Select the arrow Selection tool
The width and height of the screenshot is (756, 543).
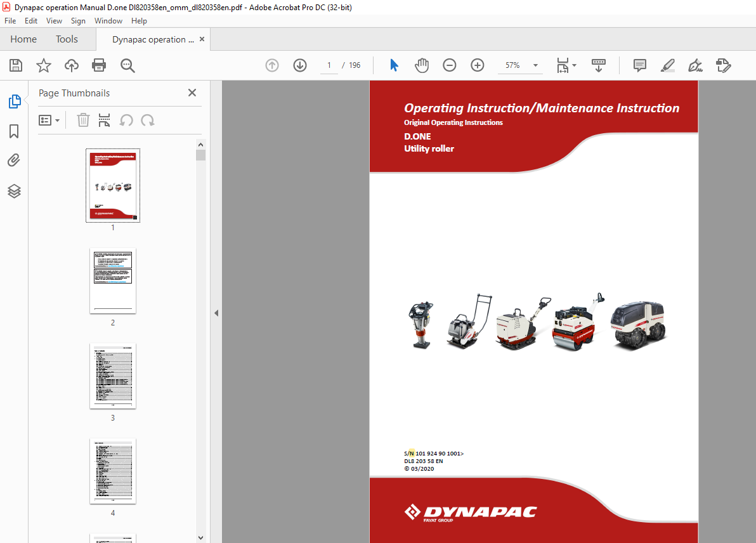click(x=394, y=65)
